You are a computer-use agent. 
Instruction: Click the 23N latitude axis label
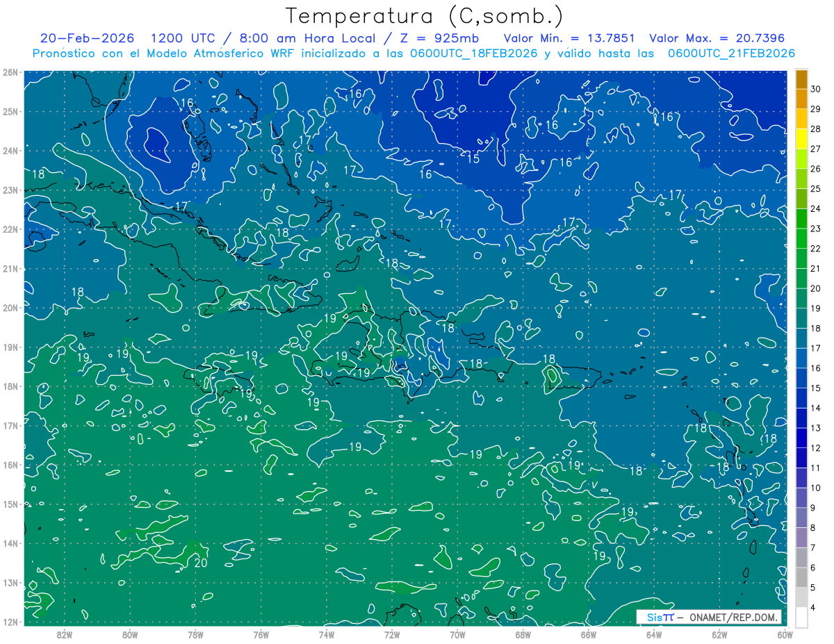coord(10,190)
